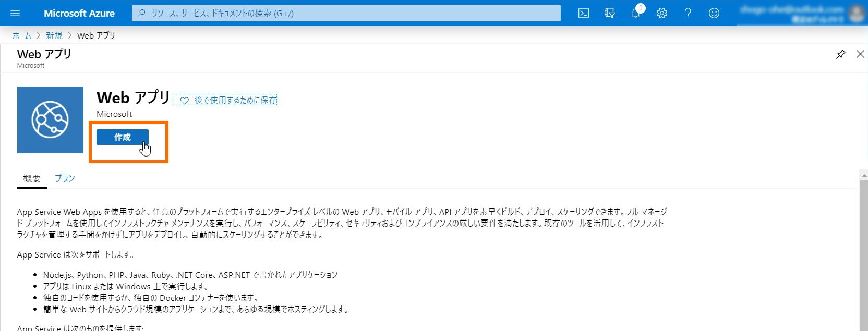
Task: Switch to the 概要 tab
Action: [32, 178]
